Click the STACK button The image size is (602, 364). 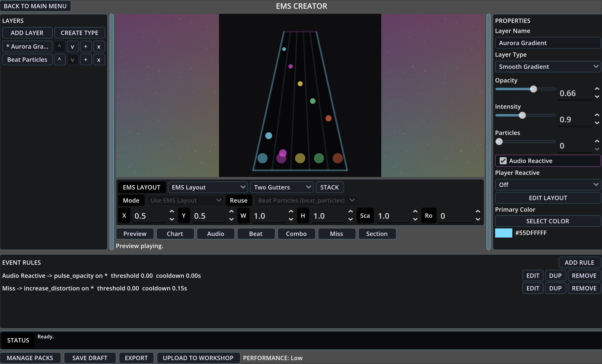point(330,187)
